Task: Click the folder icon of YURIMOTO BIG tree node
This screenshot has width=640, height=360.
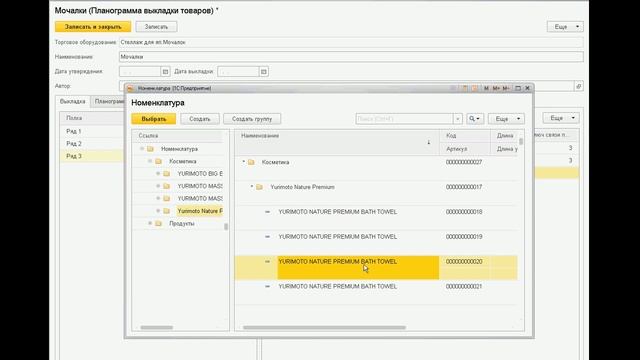Action: tap(167, 173)
